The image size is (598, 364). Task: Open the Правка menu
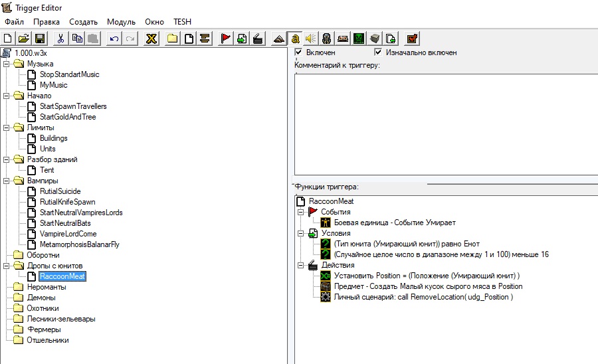pos(46,22)
